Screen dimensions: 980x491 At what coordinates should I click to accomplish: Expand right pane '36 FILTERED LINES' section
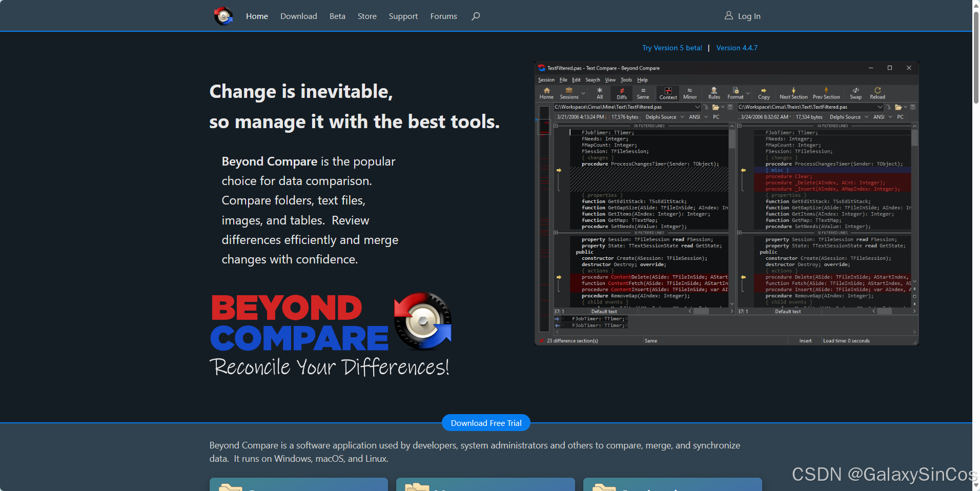740,126
